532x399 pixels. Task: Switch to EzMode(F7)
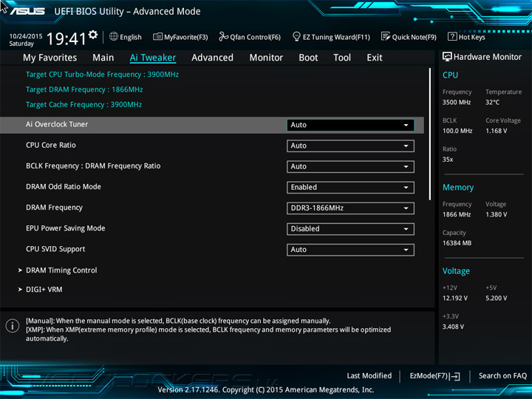[x=434, y=376]
